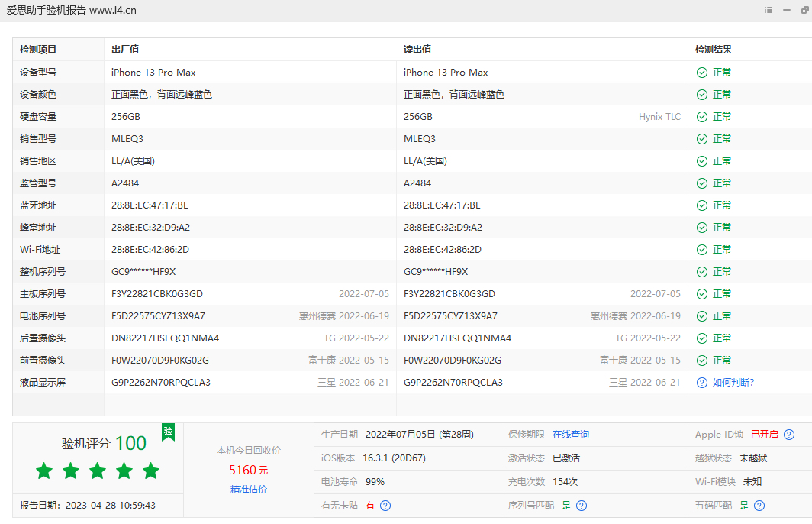The image size is (812, 524).
Task: Click the checkmark icon on the 硬盘容量 row
Action: click(701, 116)
